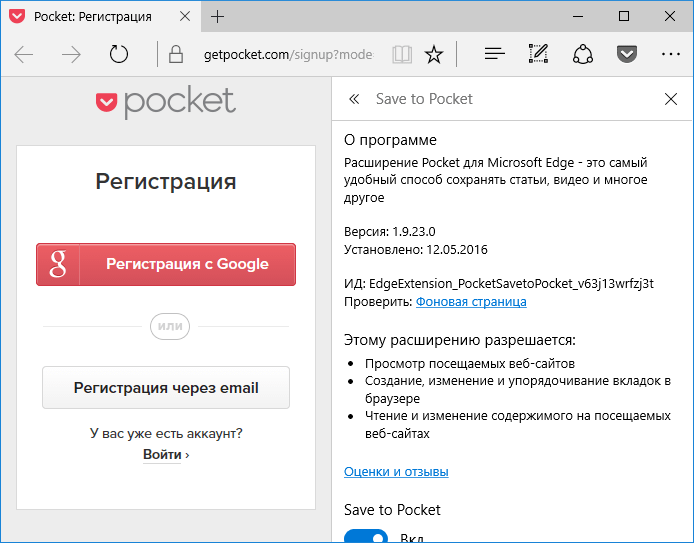This screenshot has height=543, width=694.
Task: Close the Save to Pocket panel
Action: (x=671, y=99)
